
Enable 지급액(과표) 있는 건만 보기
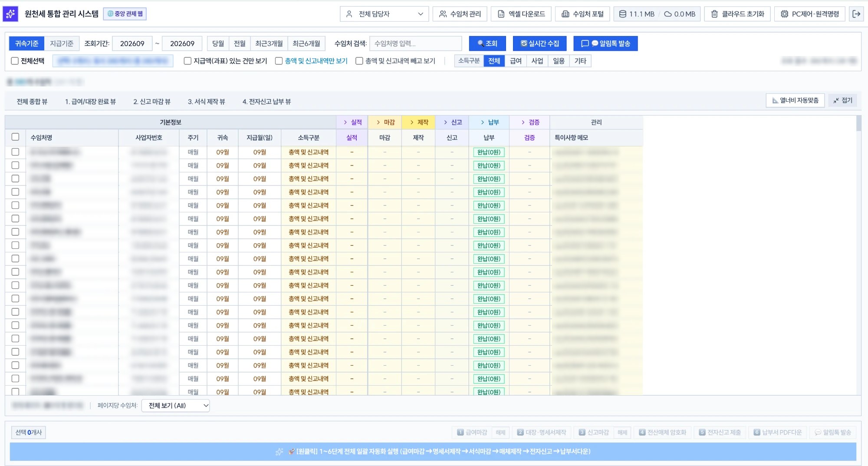[187, 61]
